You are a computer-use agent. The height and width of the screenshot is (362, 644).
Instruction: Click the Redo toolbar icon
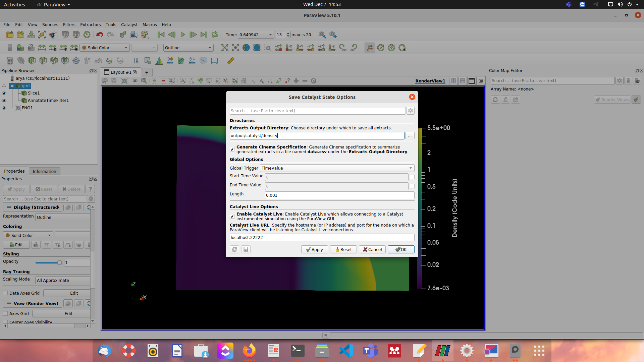(x=110, y=35)
